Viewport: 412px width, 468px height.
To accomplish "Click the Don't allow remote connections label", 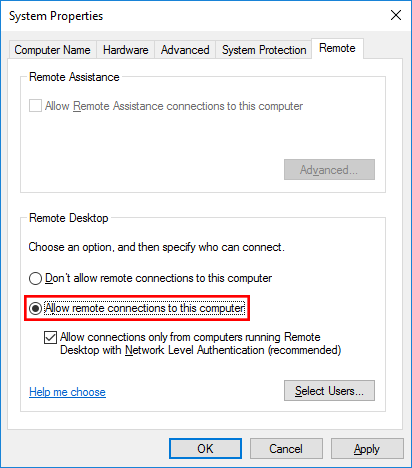I will point(159,278).
